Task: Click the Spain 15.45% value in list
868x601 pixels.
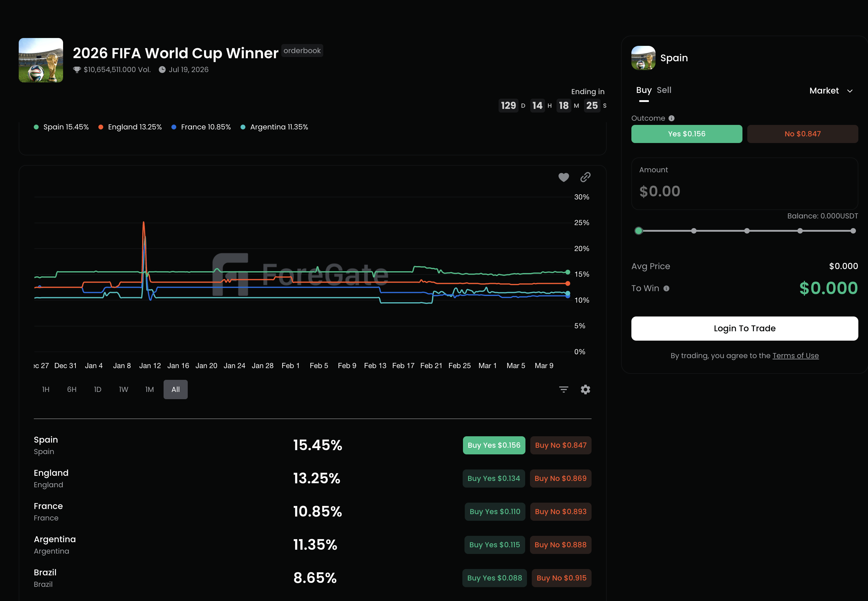Action: point(318,445)
